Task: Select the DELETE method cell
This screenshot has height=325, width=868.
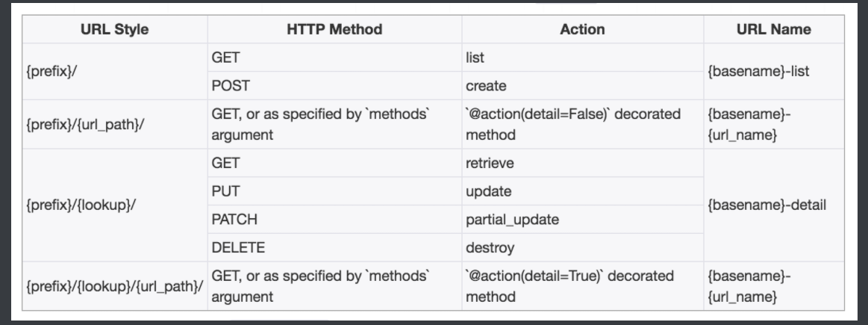Action: click(x=238, y=247)
